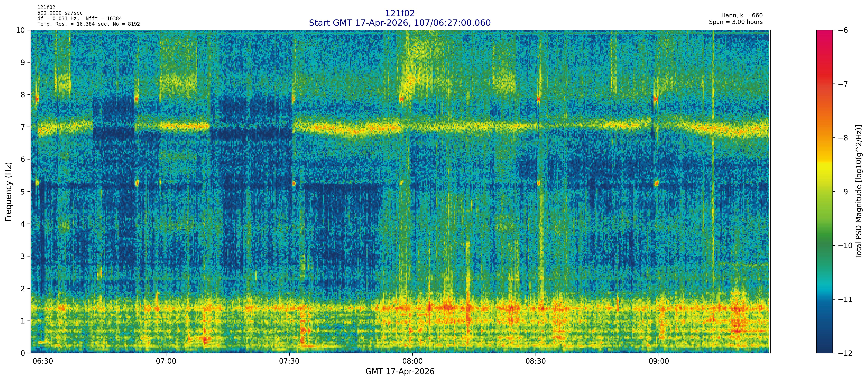Click the 07:00 time axis tick label
This screenshot has width=868, height=381.
pos(166,362)
